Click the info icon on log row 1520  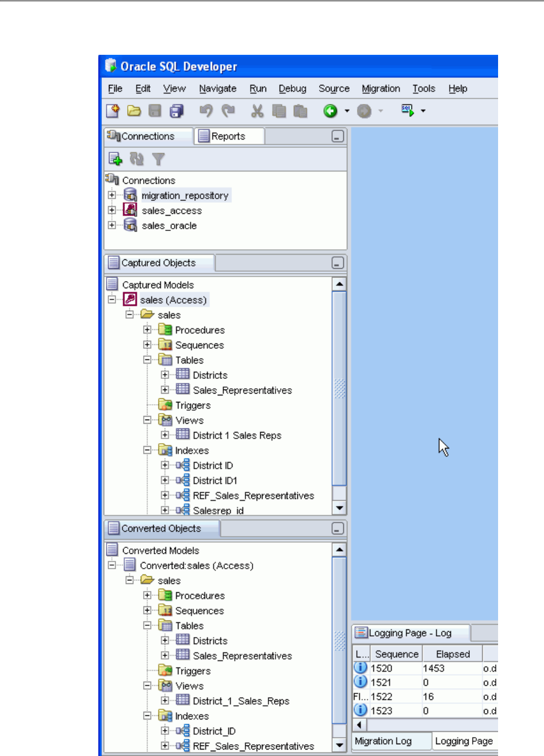point(361,668)
